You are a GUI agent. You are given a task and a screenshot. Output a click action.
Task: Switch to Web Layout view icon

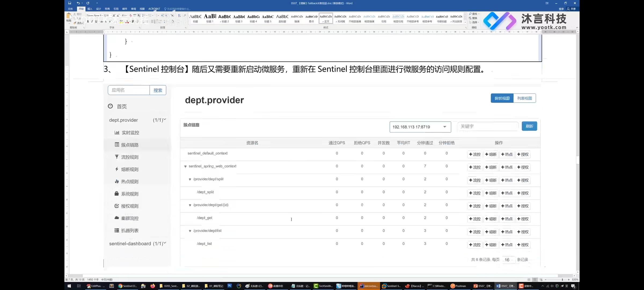pyautogui.click(x=541, y=280)
